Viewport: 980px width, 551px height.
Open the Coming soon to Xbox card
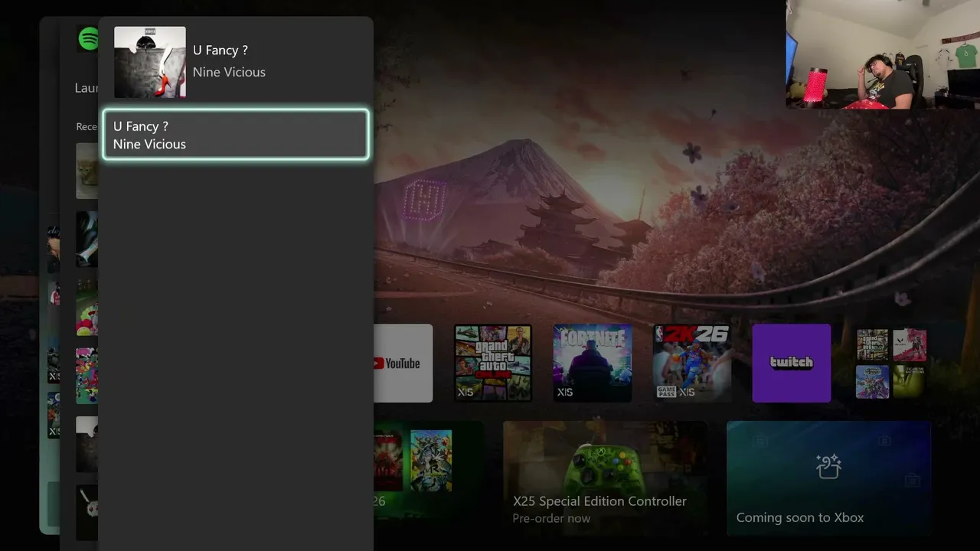828,478
